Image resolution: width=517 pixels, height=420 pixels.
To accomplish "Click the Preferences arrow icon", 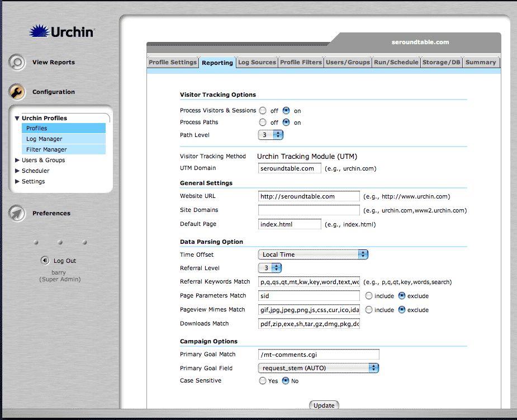I will pyautogui.click(x=17, y=213).
